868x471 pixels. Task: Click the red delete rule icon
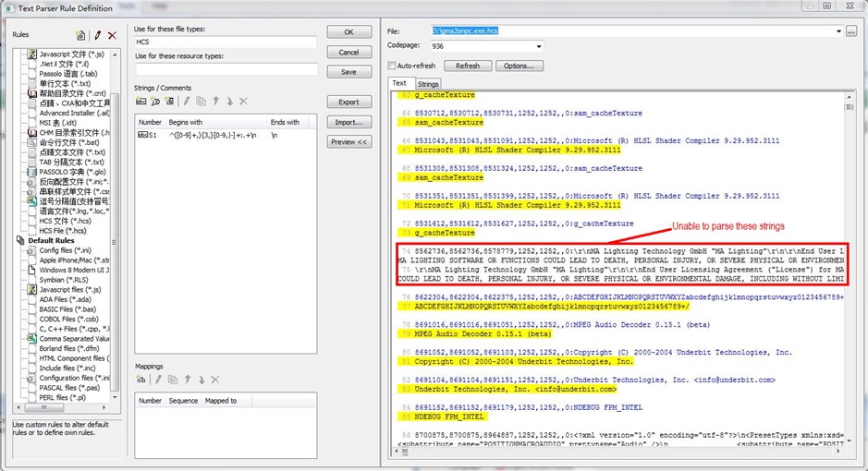(112, 35)
